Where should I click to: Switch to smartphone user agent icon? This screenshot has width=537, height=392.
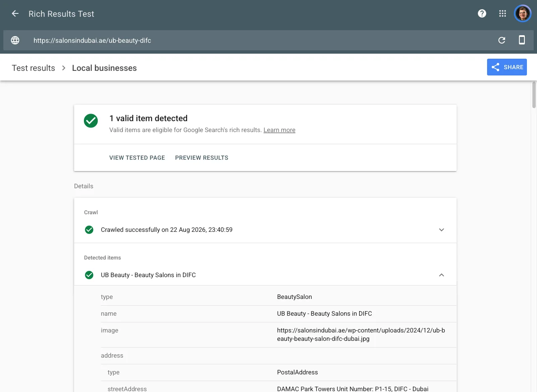click(522, 40)
